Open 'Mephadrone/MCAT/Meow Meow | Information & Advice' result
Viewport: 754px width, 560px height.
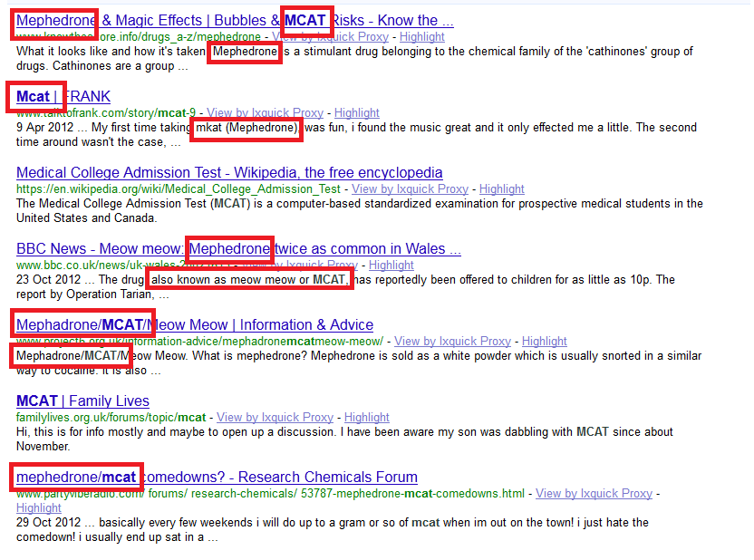point(195,325)
